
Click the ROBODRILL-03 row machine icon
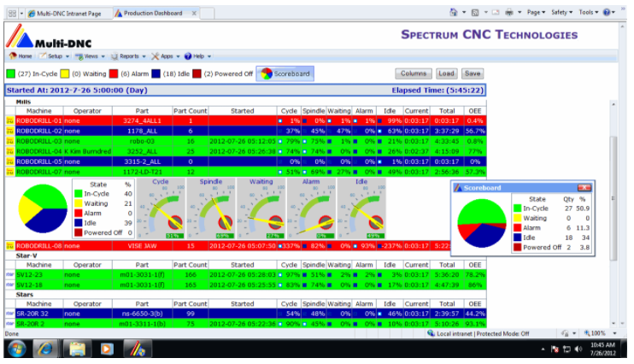(9, 141)
